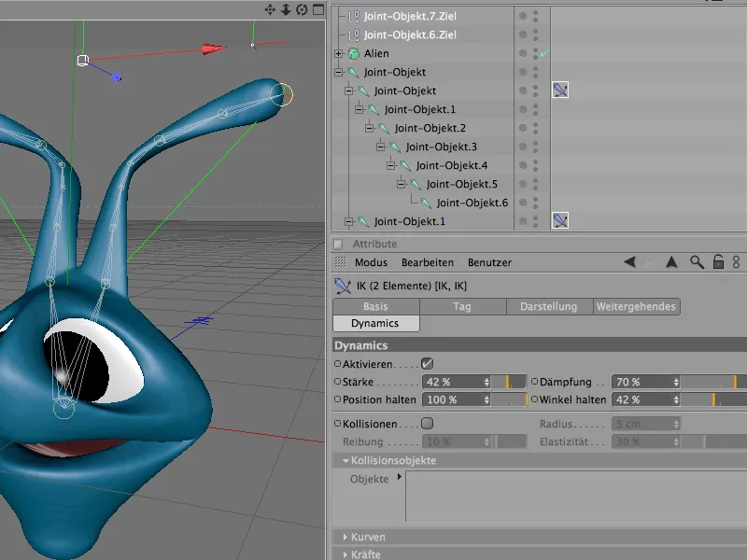
Task: Toggle visibility dots for Joint-Objekt.6
Action: pyautogui.click(x=535, y=203)
